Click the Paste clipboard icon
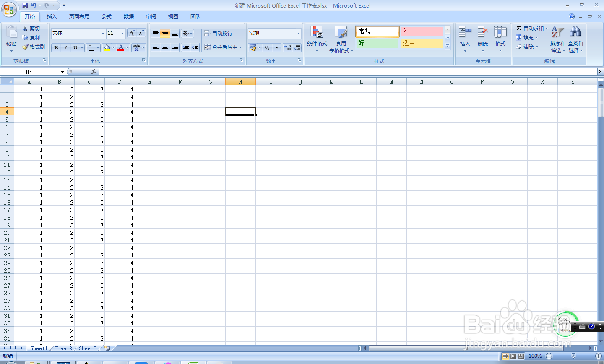The width and height of the screenshot is (604, 364). click(11, 32)
